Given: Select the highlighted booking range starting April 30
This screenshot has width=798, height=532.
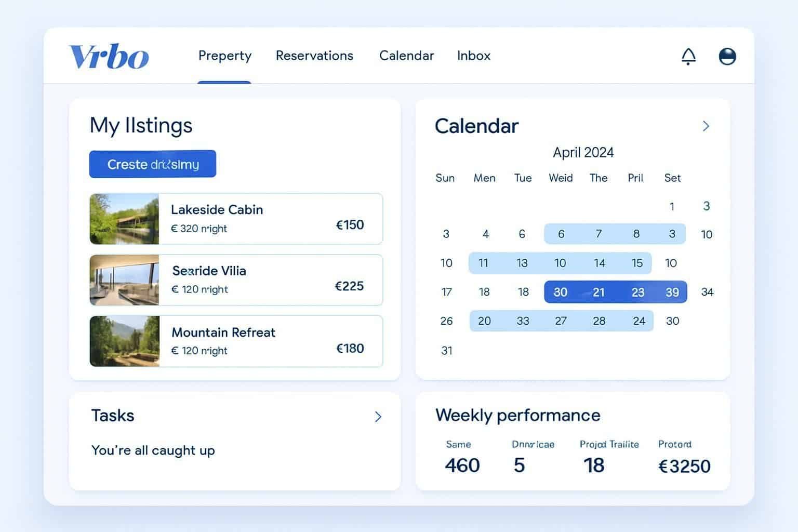Looking at the screenshot, I should pos(615,292).
